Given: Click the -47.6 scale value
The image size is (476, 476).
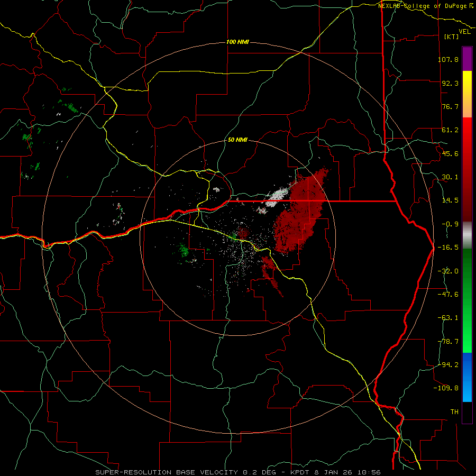Looking at the screenshot, I should tap(448, 295).
